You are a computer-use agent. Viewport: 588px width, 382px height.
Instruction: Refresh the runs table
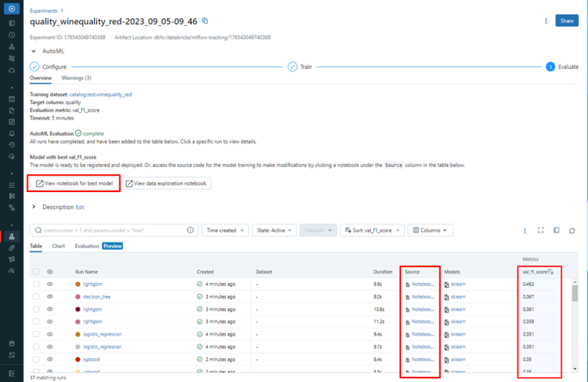tap(572, 230)
